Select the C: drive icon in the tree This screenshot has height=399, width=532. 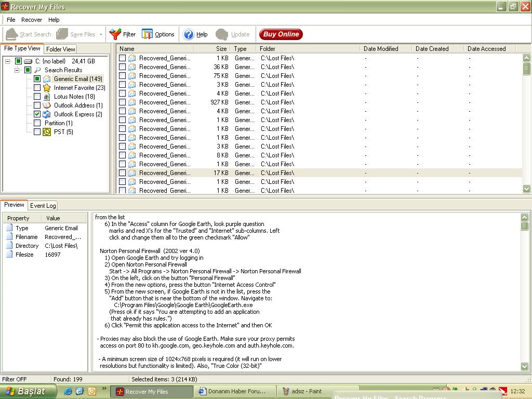28,61
